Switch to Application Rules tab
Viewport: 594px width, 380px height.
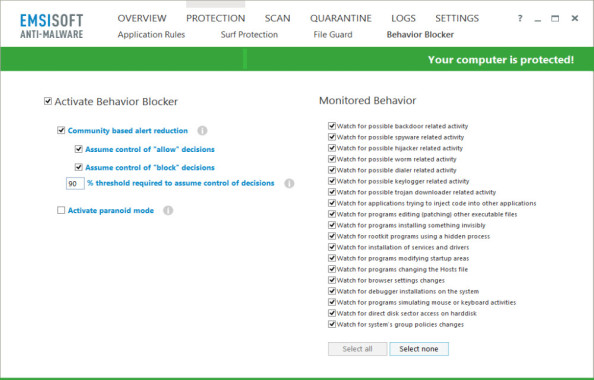tap(151, 34)
